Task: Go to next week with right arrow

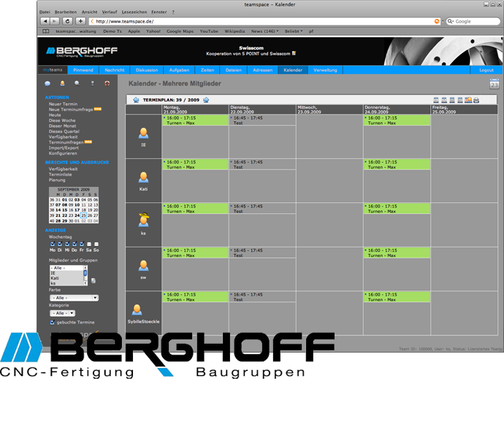Action: [206, 100]
